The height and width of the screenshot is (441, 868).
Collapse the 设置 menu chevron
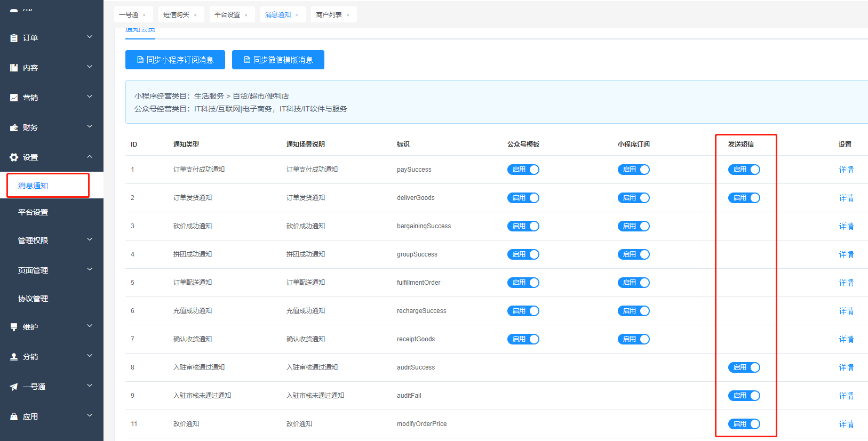click(x=90, y=156)
